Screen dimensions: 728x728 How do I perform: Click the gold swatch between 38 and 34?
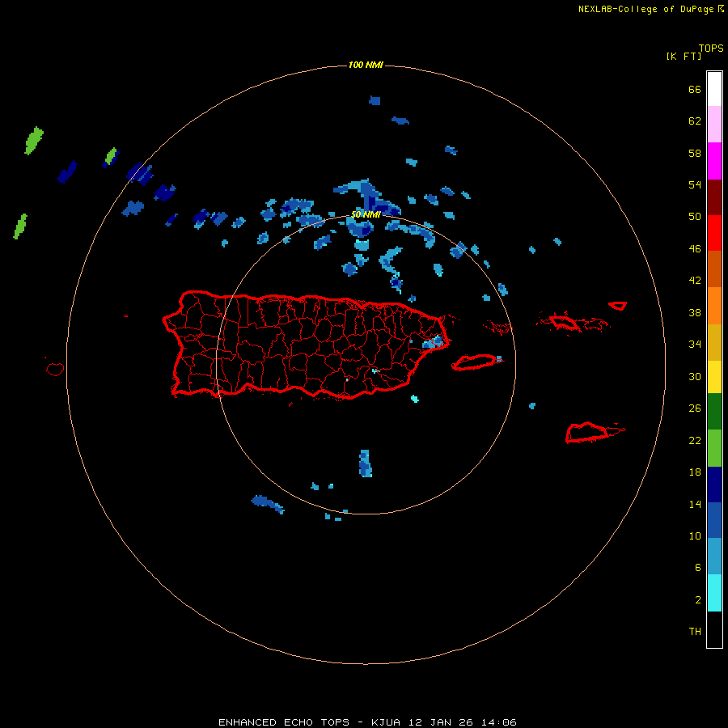coord(714,342)
